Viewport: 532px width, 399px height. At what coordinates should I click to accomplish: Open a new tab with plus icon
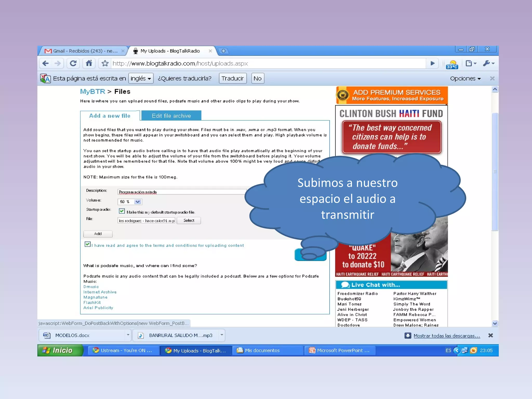[223, 51]
